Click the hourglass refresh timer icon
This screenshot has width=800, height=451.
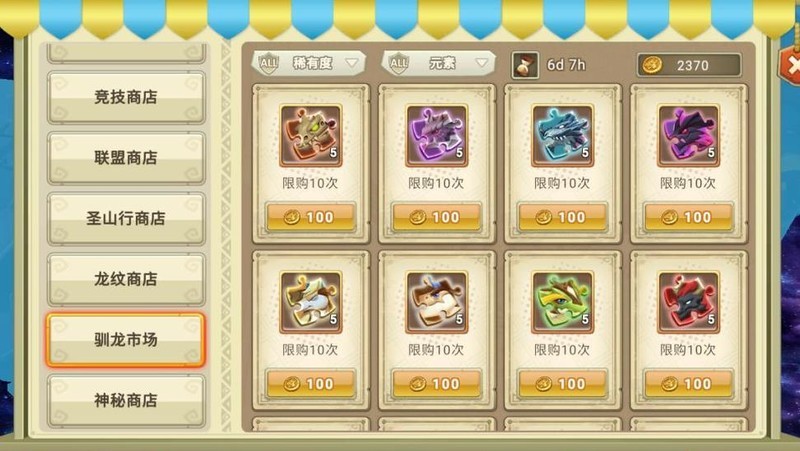point(525,65)
